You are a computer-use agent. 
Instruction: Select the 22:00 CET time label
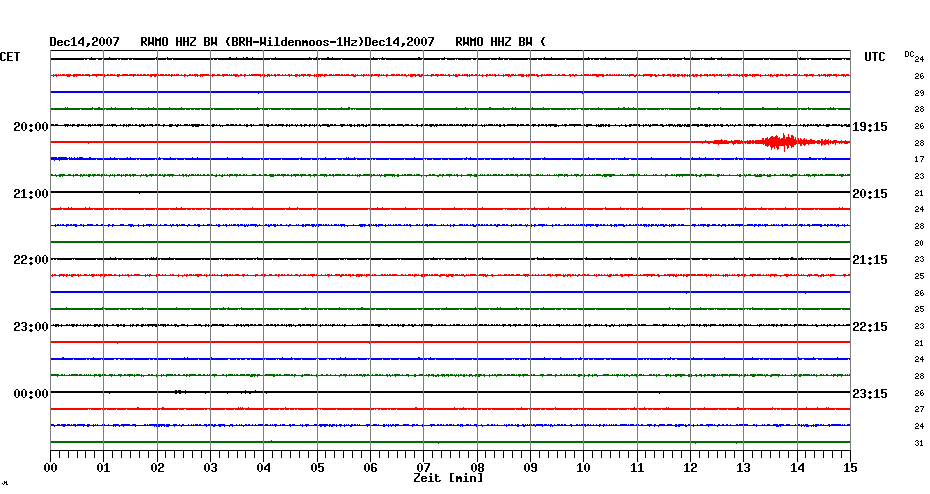pyautogui.click(x=31, y=260)
